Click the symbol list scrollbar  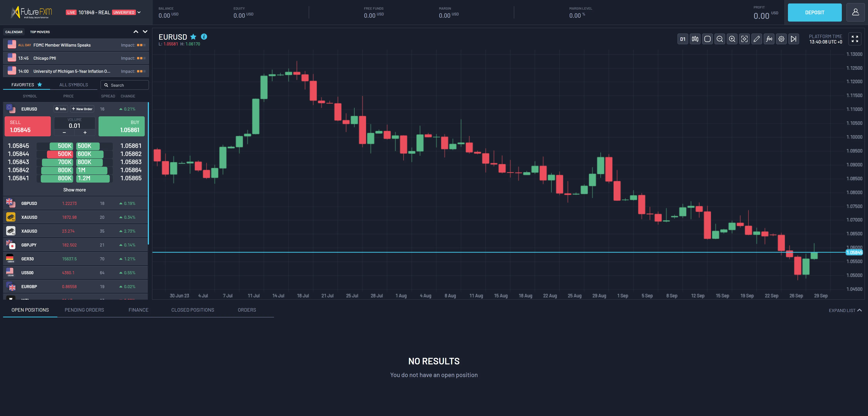point(148,174)
